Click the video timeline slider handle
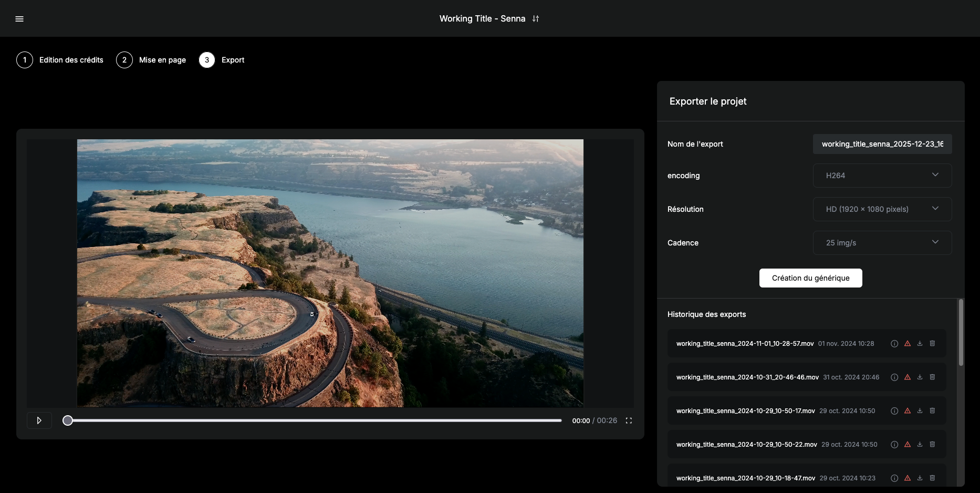980x493 pixels. click(68, 420)
